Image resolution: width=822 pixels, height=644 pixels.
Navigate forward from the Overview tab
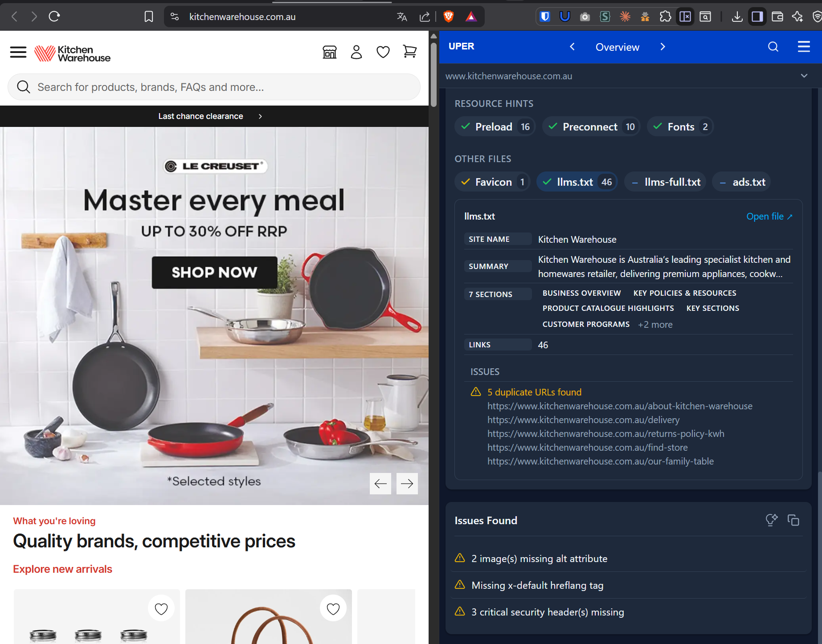click(x=663, y=47)
